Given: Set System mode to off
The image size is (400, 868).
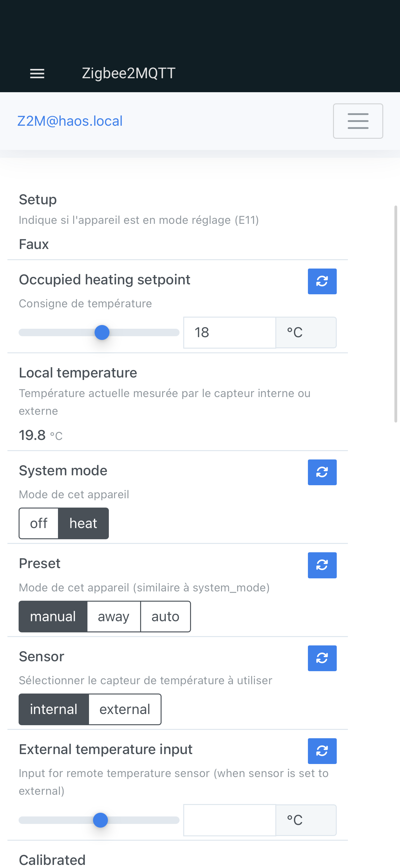Looking at the screenshot, I should [x=39, y=523].
